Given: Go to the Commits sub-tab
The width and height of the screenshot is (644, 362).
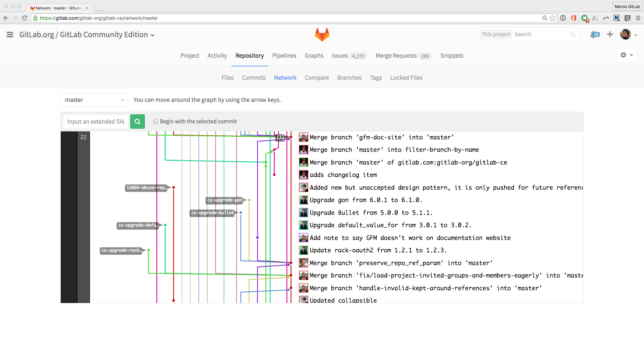Looking at the screenshot, I should [x=254, y=78].
